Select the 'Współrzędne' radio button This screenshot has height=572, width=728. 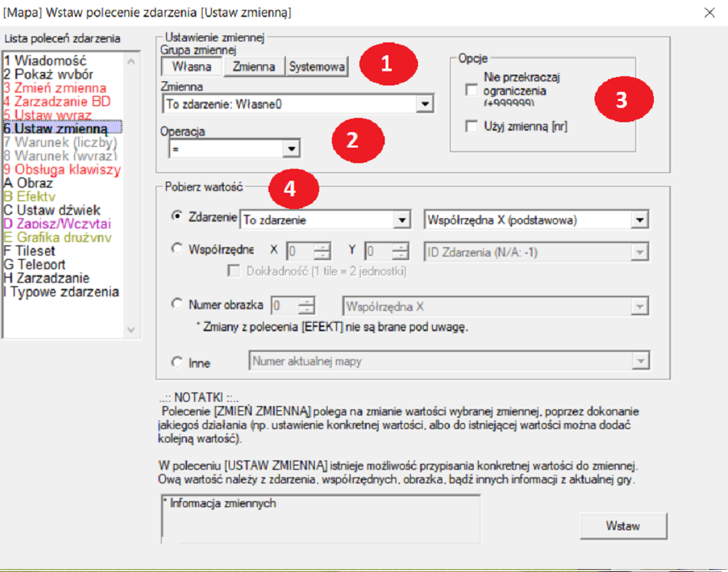[177, 250]
